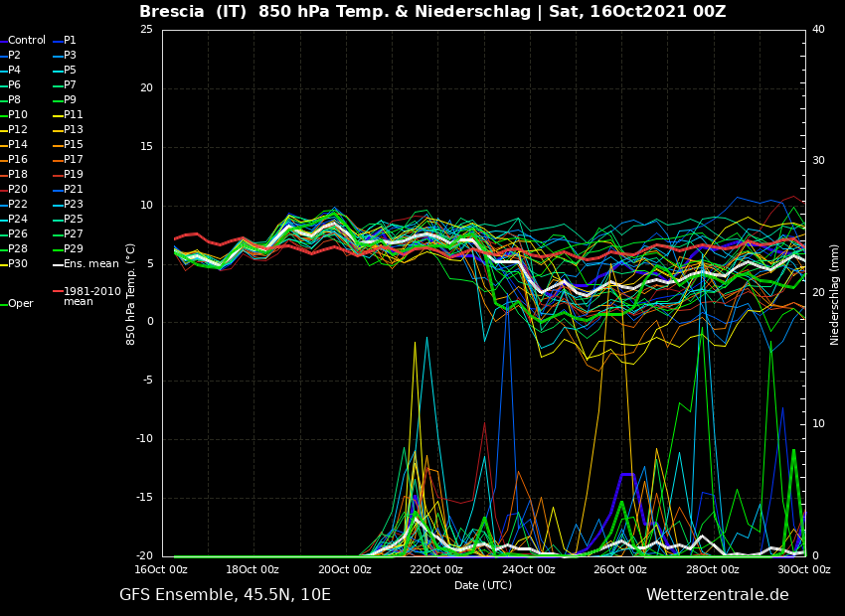845x616 pixels.
Task: Select the "Niederschlag (mm)" axis title
Action: [x=834, y=294]
